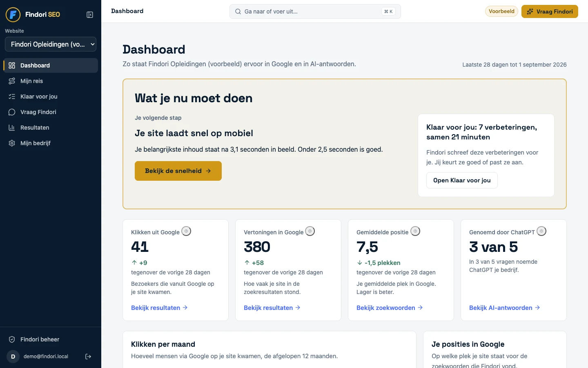Click the arrow on Bekijk de snelheid
The width and height of the screenshot is (588, 368).
point(208,171)
